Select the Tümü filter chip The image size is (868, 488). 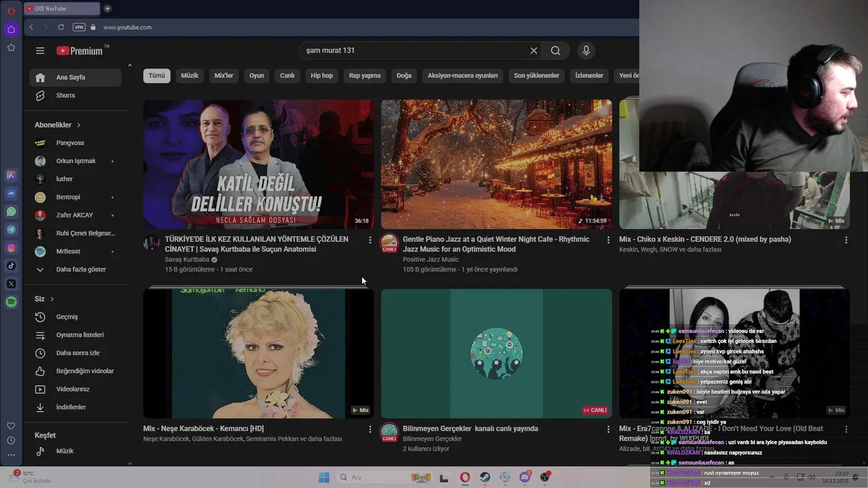click(157, 75)
